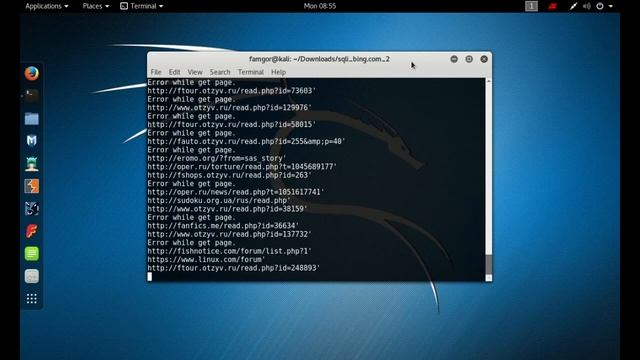640x360 pixels.
Task: Maximize the terminal window
Action: coord(469,59)
